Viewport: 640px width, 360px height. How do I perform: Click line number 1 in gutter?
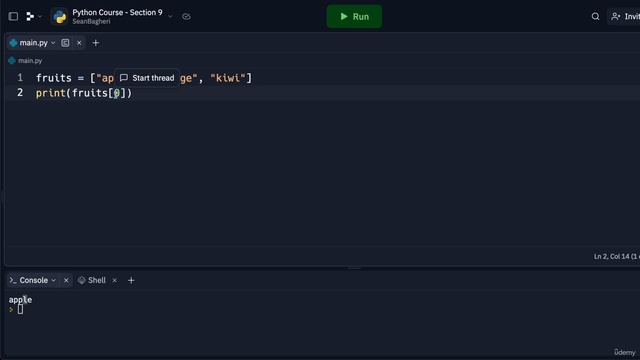(x=20, y=78)
